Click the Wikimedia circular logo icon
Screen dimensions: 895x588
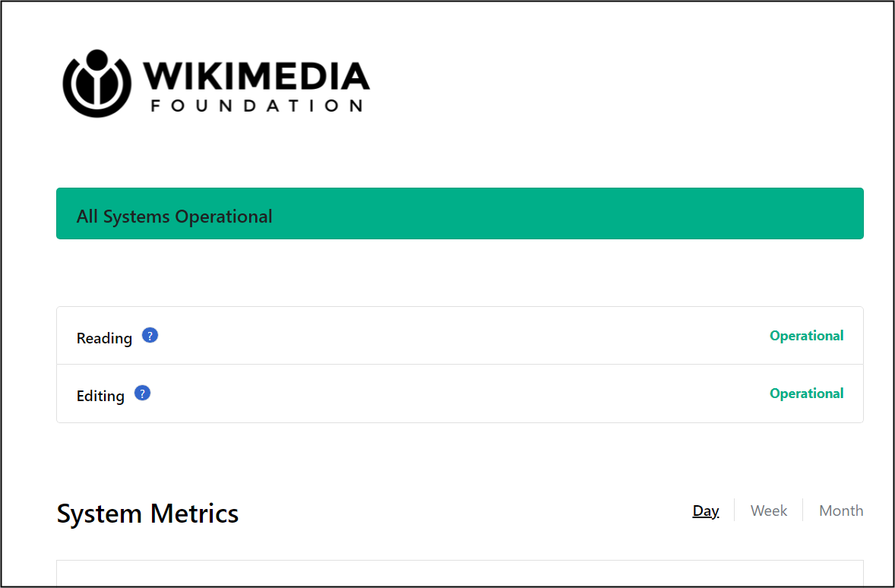click(x=97, y=84)
